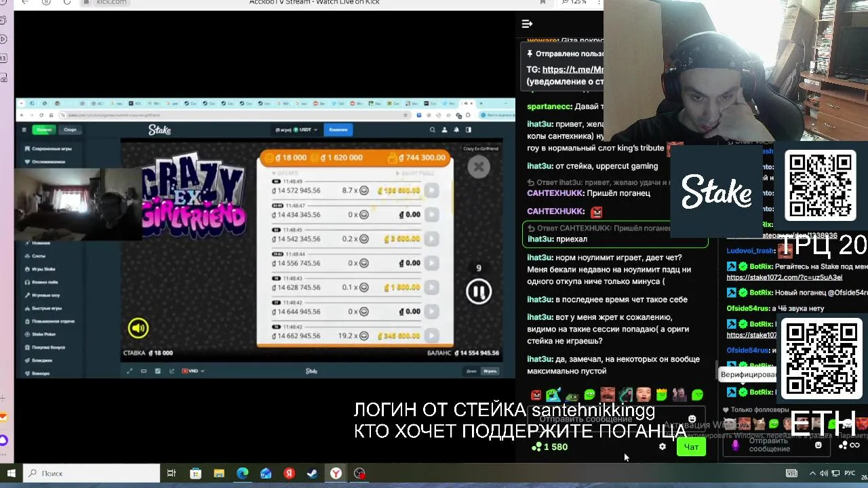This screenshot has width=868, height=488.
Task: Close the game history panel with X
Action: point(479,167)
